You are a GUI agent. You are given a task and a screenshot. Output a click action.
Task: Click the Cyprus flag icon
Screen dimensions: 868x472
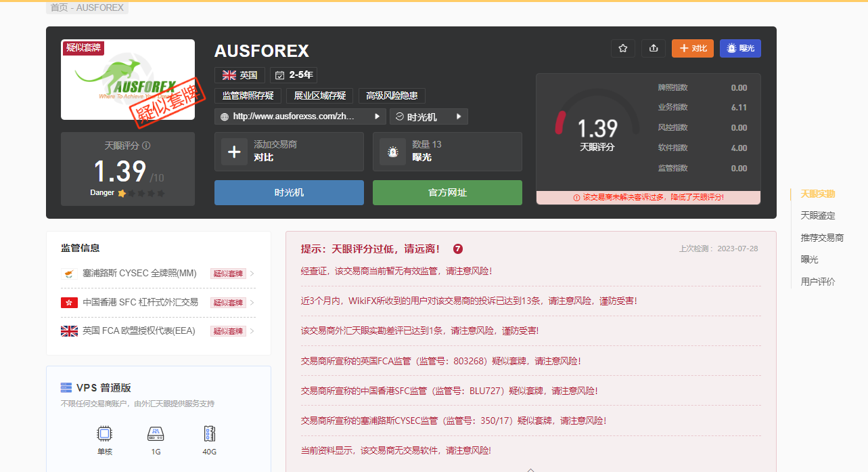coord(69,274)
